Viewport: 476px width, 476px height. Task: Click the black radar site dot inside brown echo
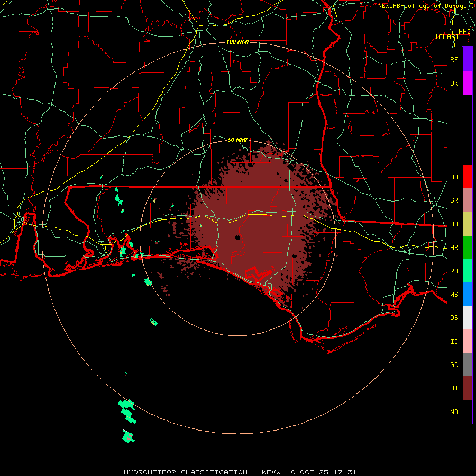pos(237,237)
